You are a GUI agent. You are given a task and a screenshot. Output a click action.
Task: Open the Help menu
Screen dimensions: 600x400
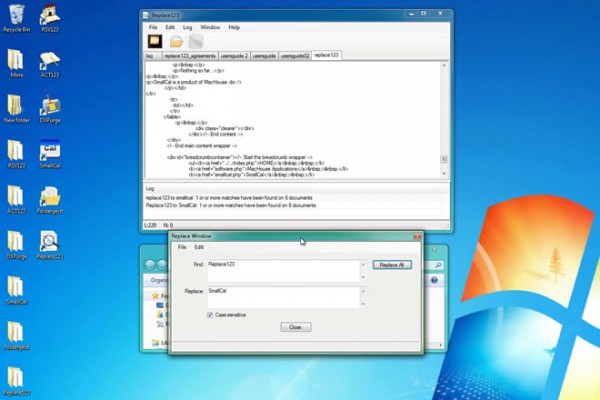click(x=234, y=27)
